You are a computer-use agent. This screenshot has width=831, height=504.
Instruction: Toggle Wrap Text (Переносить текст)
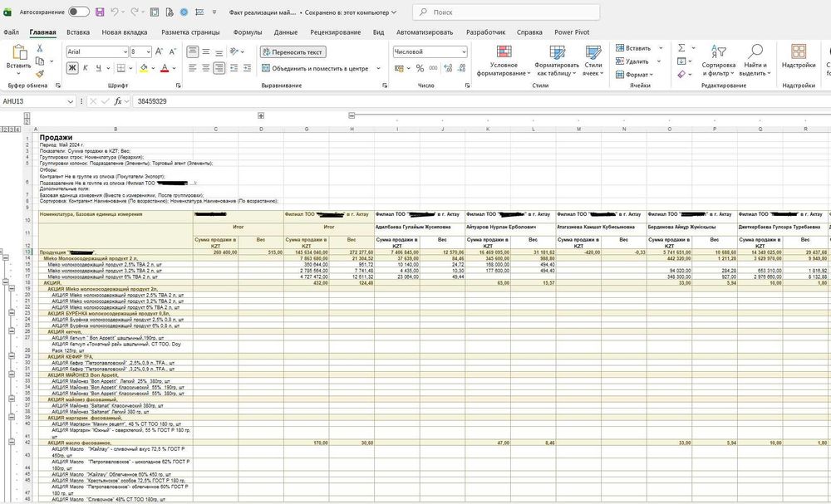(293, 51)
